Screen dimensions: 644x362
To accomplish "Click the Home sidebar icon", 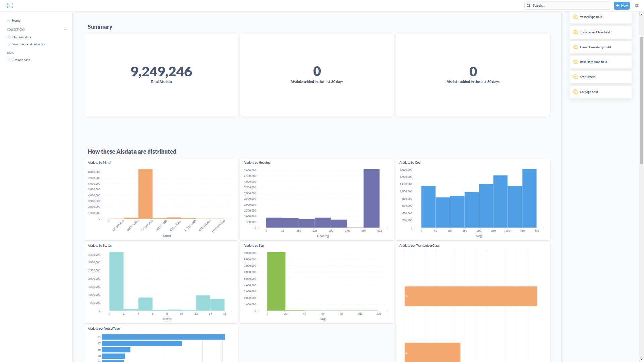I will pos(9,21).
